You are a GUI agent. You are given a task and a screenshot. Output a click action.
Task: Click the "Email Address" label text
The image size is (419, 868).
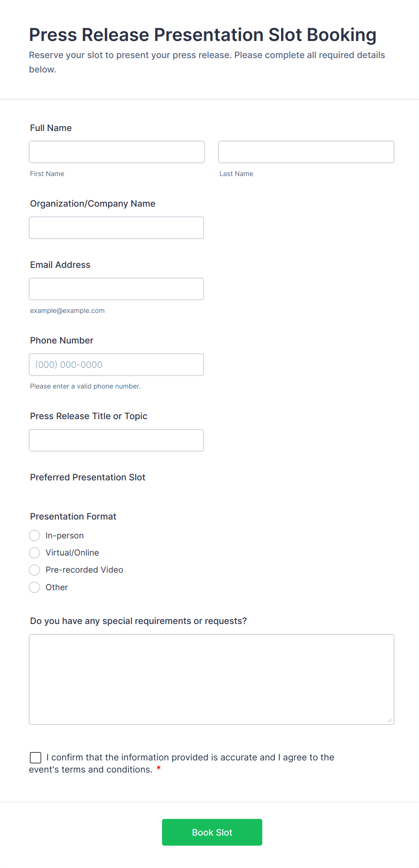(x=60, y=265)
